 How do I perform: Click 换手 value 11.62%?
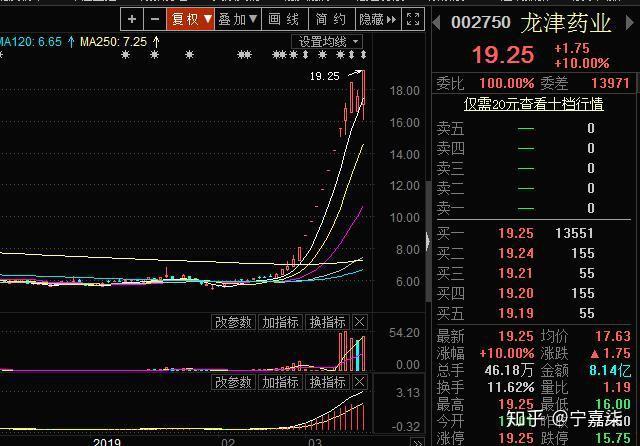coord(511,387)
